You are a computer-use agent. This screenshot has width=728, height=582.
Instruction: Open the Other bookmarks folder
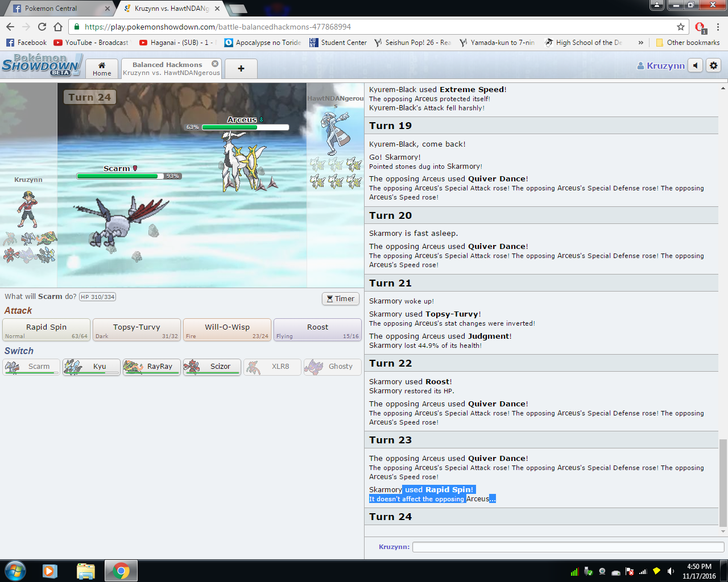[x=687, y=43]
